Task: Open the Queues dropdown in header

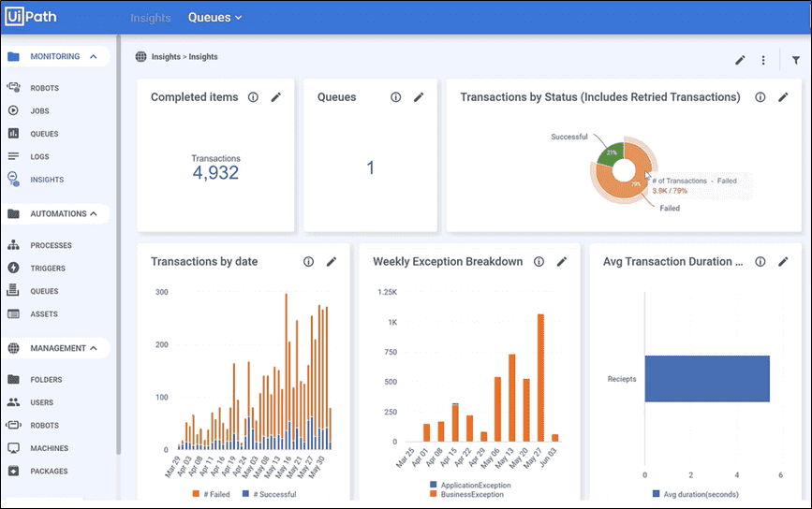Action: coord(214,17)
